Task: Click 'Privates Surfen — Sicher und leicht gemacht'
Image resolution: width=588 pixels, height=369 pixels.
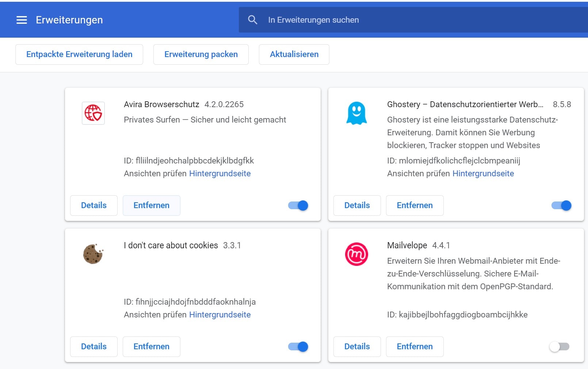Action: click(x=205, y=120)
